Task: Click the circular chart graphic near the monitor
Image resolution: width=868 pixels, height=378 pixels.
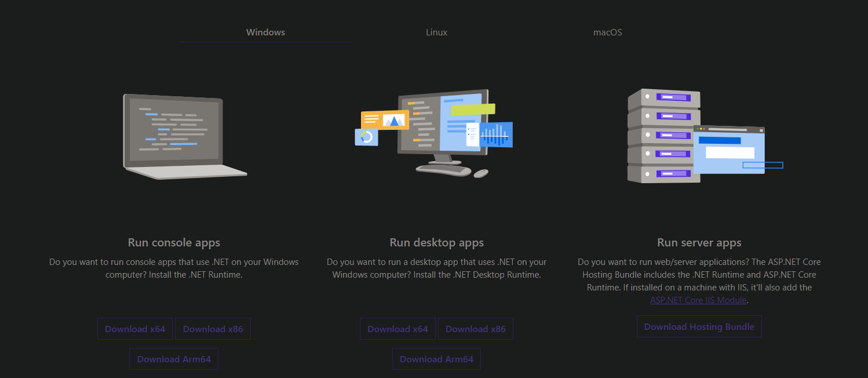Action: click(366, 138)
